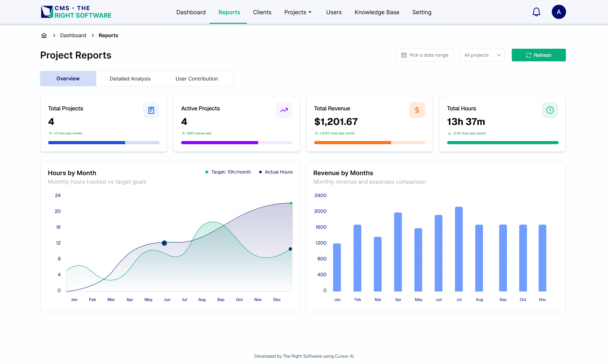Open the User Contribution tab

coord(197,78)
